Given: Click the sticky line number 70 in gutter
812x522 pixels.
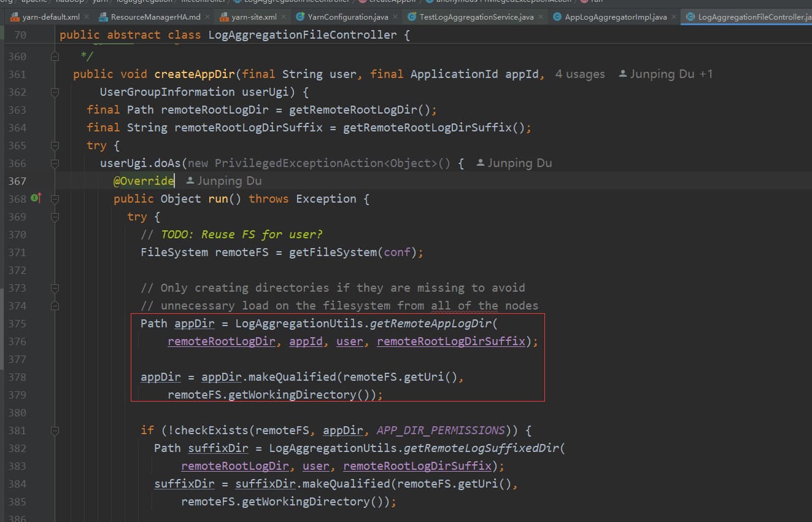Looking at the screenshot, I should click(20, 35).
